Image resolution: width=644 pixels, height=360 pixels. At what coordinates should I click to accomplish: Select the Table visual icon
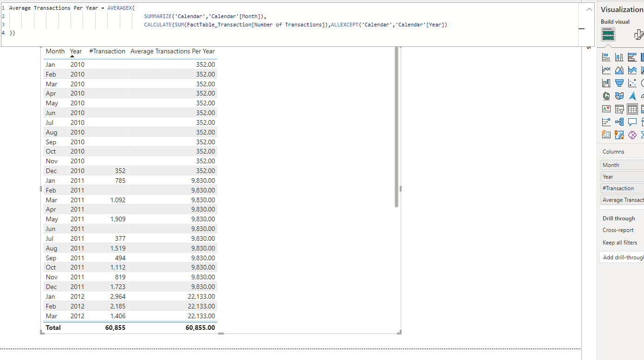(632, 109)
